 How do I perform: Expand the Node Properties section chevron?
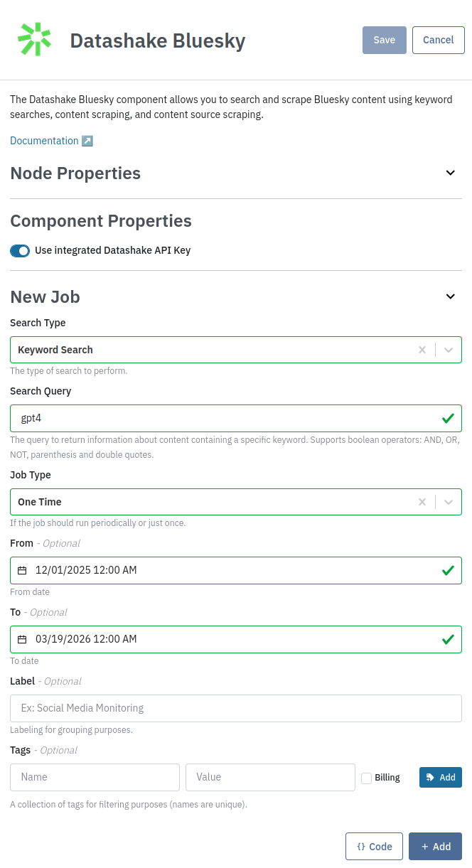click(x=450, y=173)
